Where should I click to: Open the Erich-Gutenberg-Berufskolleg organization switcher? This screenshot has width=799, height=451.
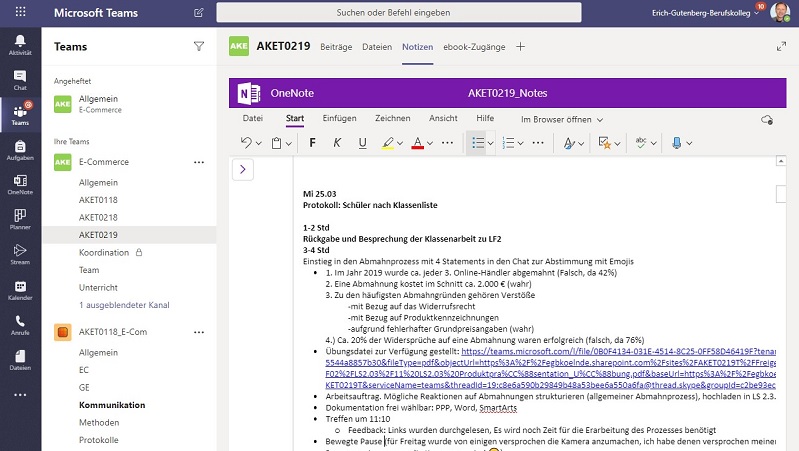705,13
